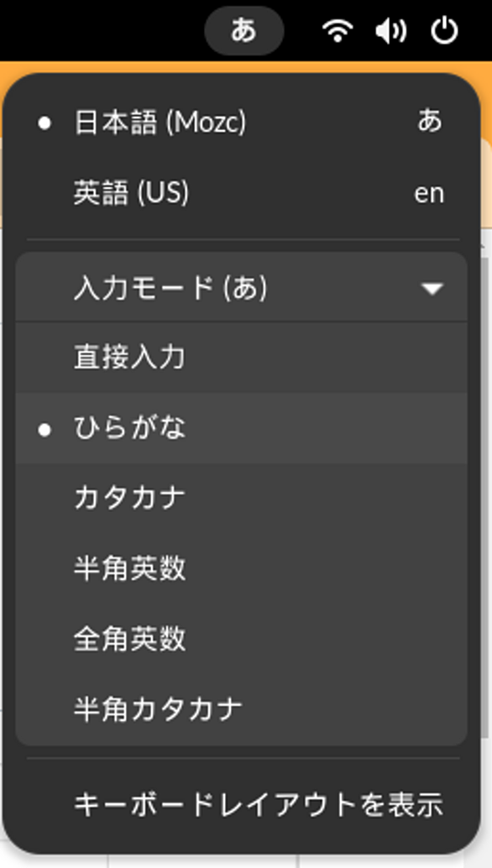Open キーボードレイアウトを表示

[x=242, y=804]
